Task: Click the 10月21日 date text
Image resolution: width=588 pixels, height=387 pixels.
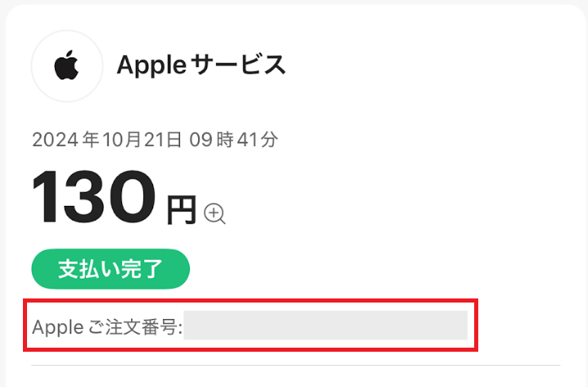Action: [x=133, y=139]
